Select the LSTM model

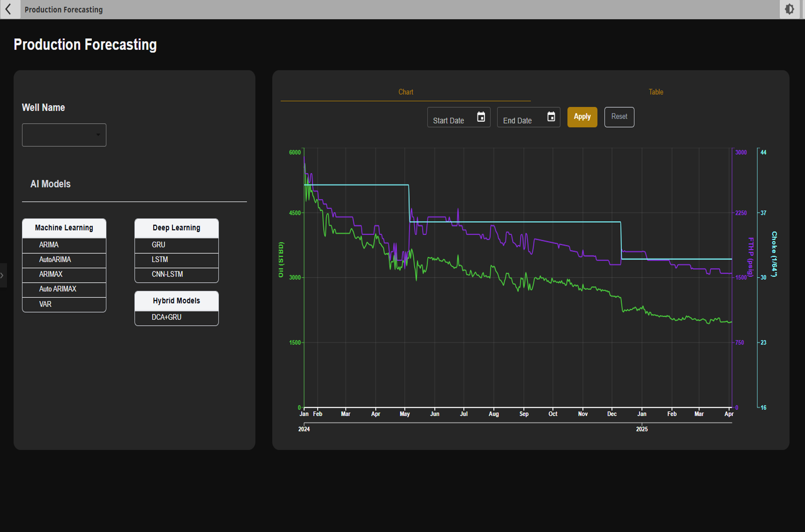pos(177,260)
